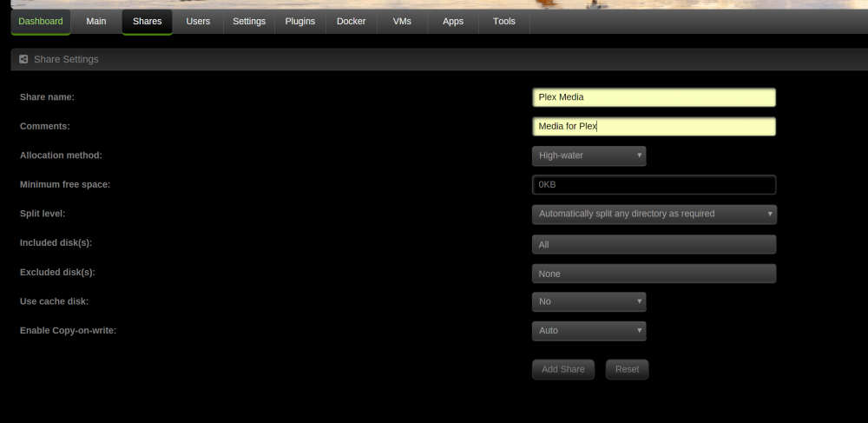The height and width of the screenshot is (423, 868).
Task: Switch to the Main tab
Action: tap(96, 22)
